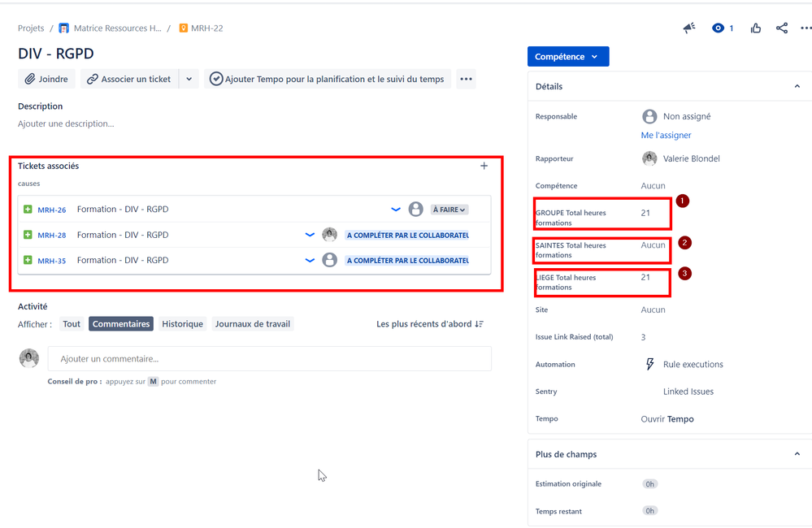The width and height of the screenshot is (812, 528).
Task: Click Temps restant 0h value
Action: (x=649, y=511)
